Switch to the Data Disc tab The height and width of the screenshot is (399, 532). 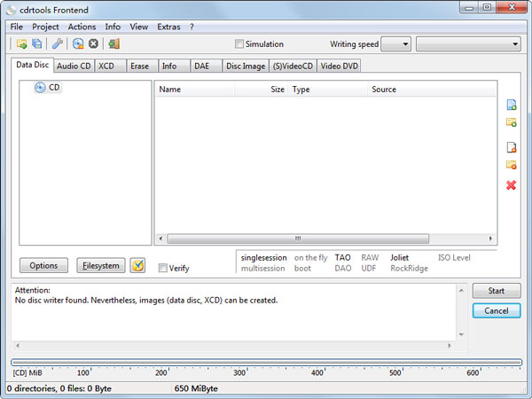32,65
